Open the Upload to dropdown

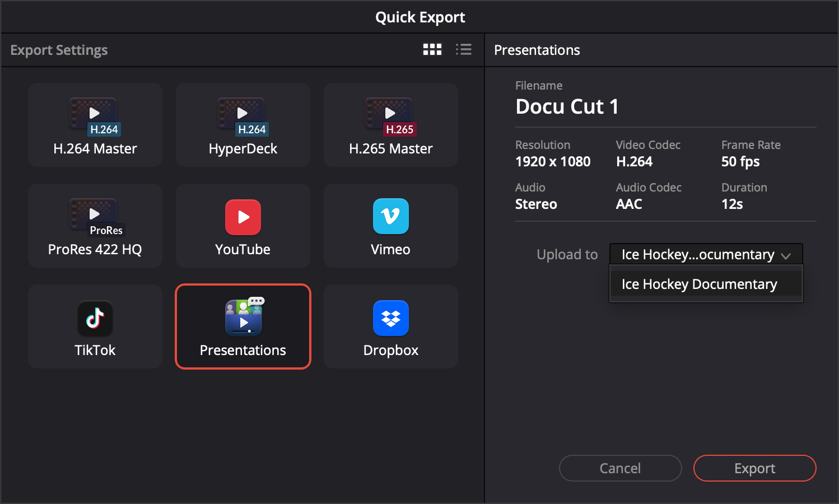click(x=706, y=254)
